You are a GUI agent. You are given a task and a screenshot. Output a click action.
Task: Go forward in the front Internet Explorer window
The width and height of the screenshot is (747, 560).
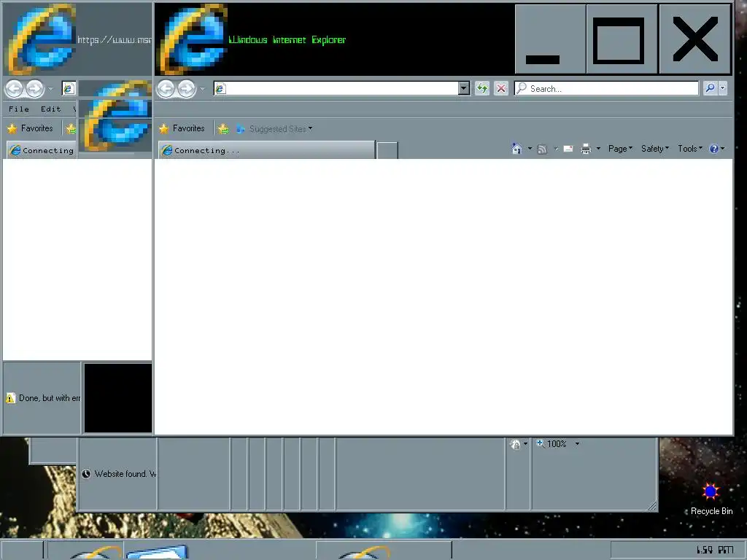[x=187, y=88]
